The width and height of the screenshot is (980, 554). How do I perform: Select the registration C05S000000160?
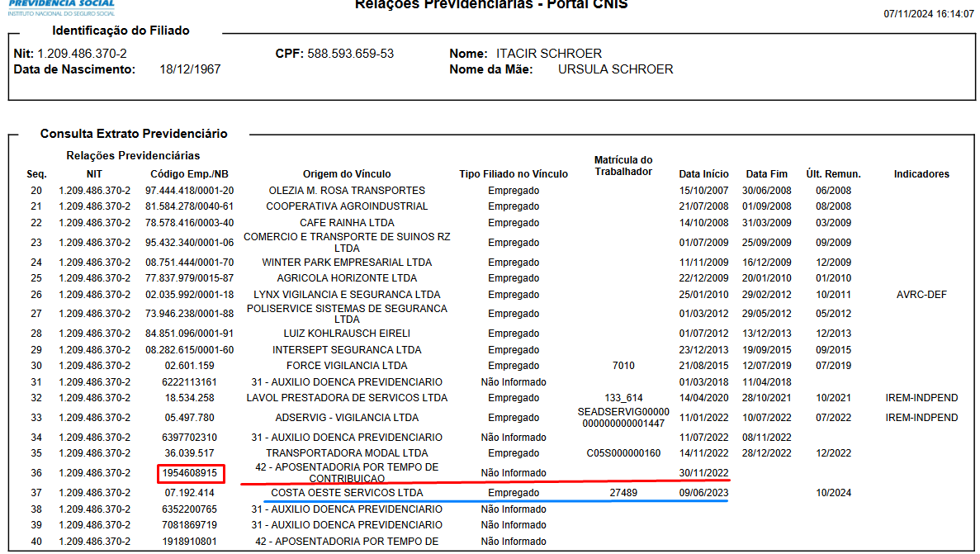tap(623, 453)
